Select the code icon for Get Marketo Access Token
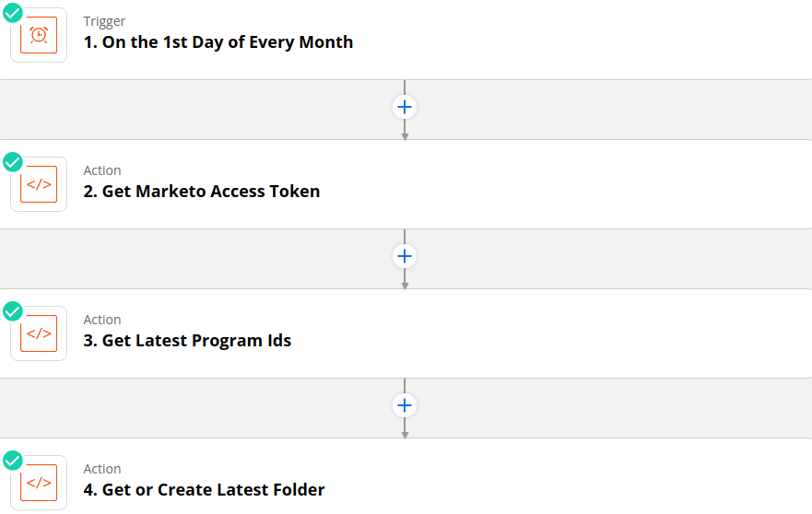Viewport: 812px width, 514px height. (x=39, y=184)
